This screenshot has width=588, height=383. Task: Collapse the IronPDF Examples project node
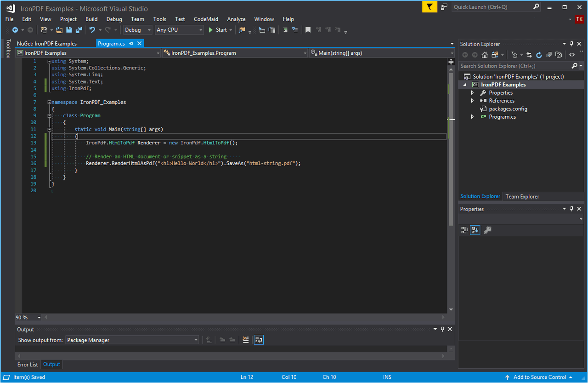(x=464, y=85)
